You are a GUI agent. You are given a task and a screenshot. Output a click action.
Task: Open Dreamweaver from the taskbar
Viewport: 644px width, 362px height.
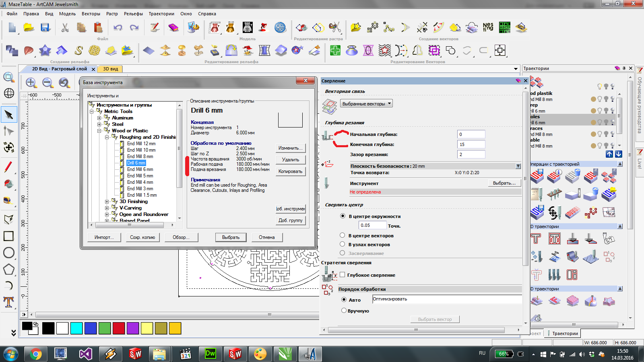210,354
